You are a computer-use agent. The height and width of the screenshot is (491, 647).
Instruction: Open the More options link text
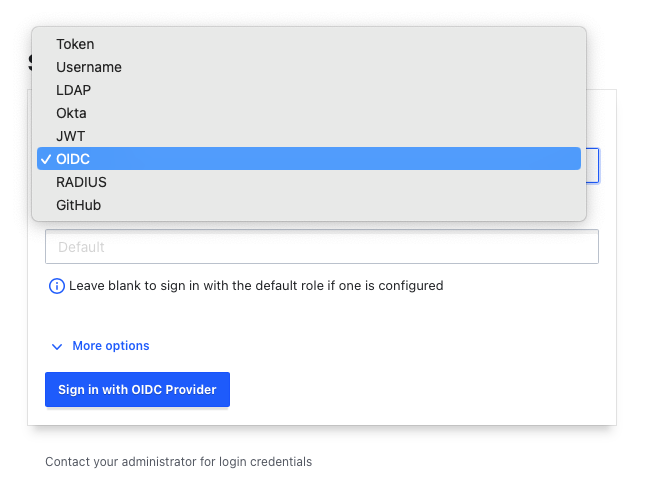point(111,346)
